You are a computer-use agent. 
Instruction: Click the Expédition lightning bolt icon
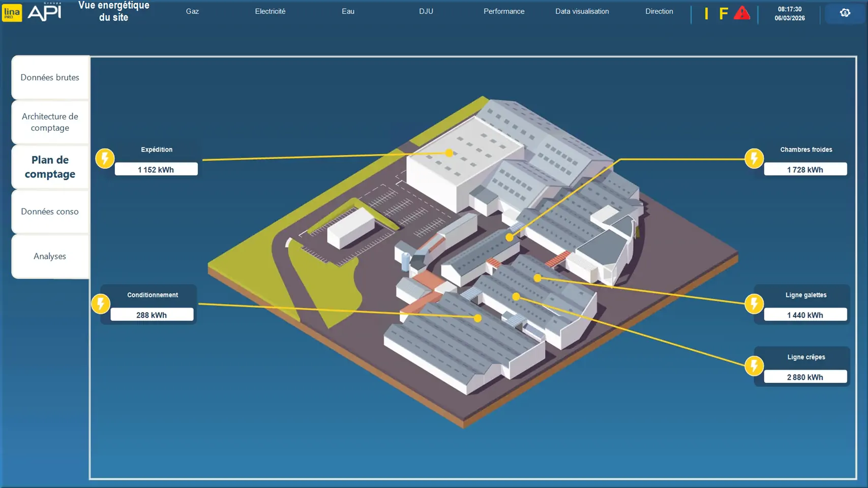105,158
